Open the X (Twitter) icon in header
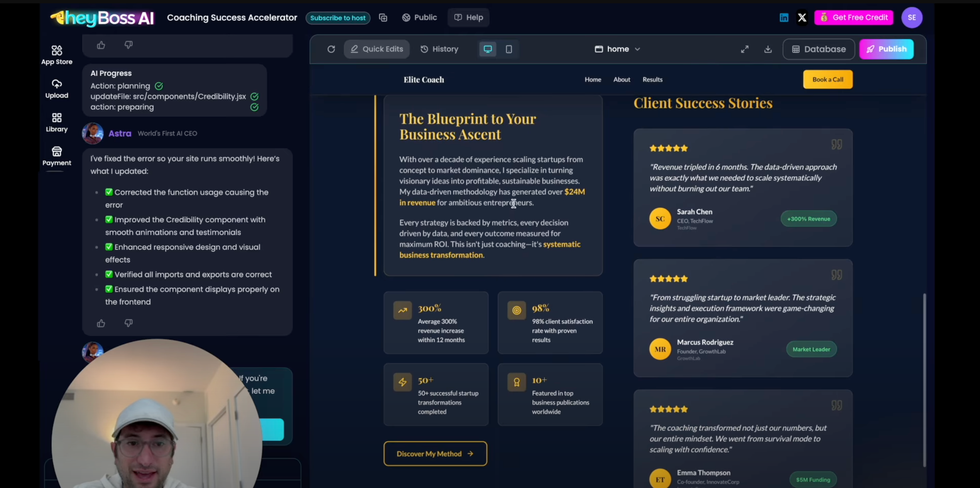This screenshot has height=488, width=980. pyautogui.click(x=802, y=17)
